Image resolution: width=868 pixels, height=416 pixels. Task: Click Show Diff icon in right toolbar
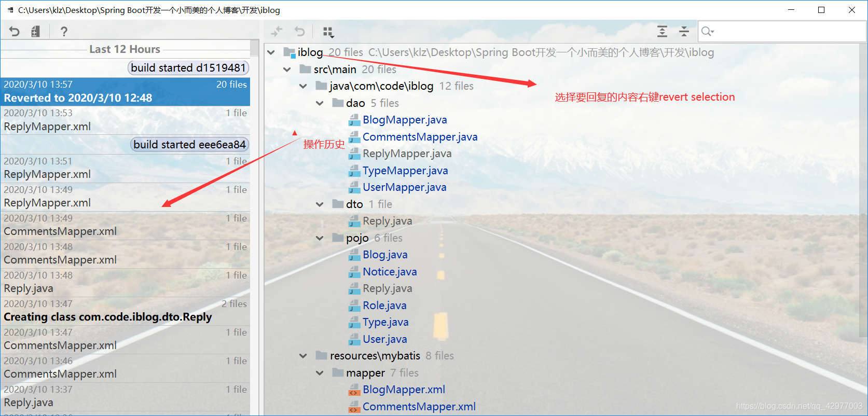tap(277, 32)
